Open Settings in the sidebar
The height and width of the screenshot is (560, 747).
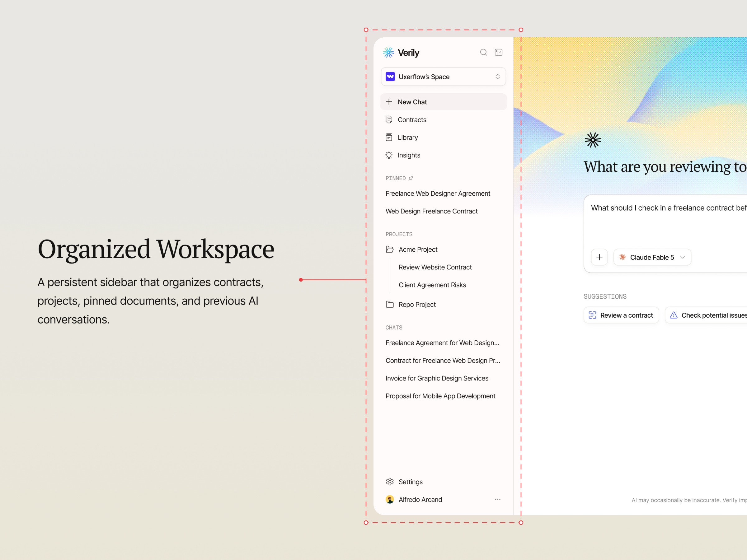coord(443,482)
